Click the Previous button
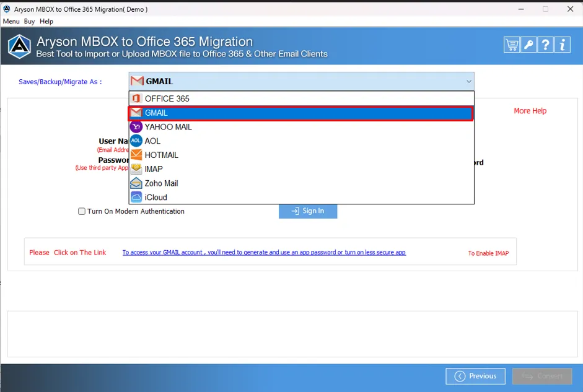Image resolution: width=583 pixels, height=392 pixels. click(x=476, y=376)
